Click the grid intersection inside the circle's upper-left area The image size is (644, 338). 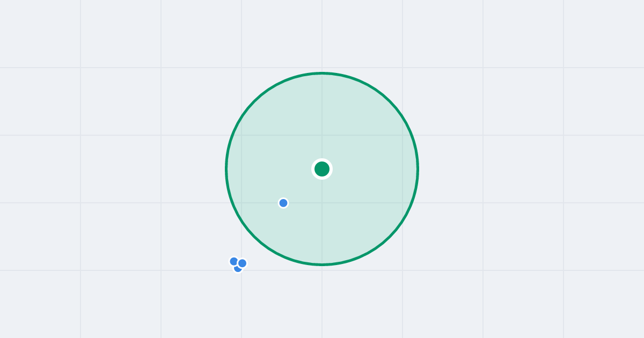point(241,135)
